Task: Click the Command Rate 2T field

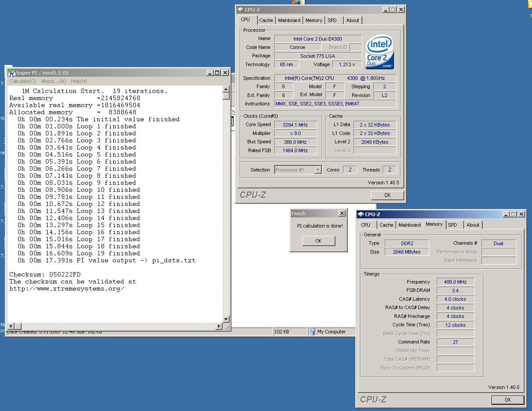Action: [456, 342]
